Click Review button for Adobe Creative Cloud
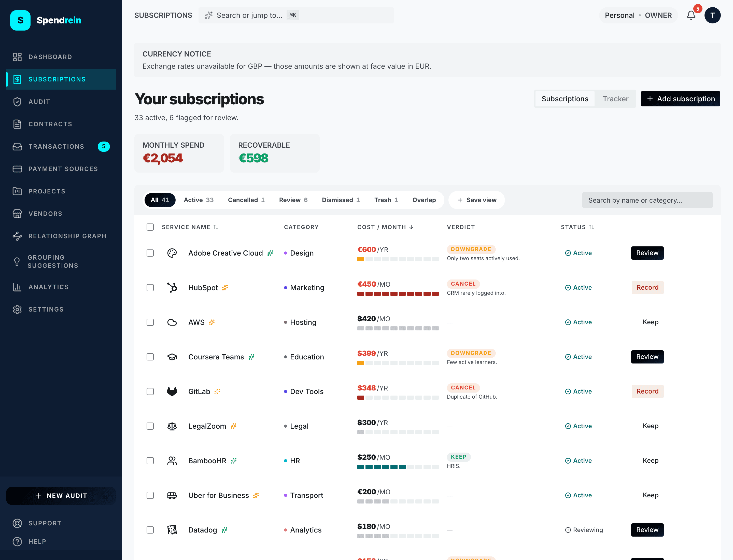This screenshot has height=560, width=733. (647, 253)
